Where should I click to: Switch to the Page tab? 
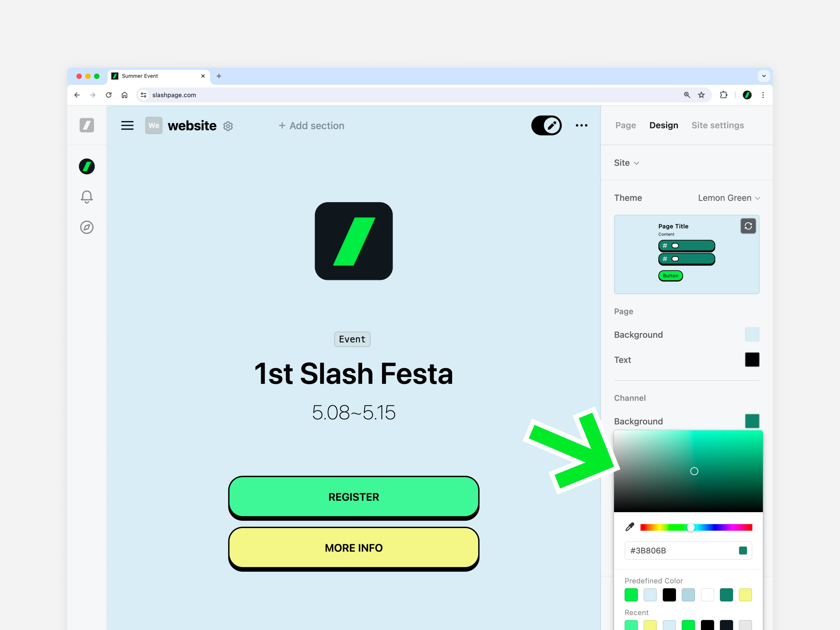tap(626, 125)
